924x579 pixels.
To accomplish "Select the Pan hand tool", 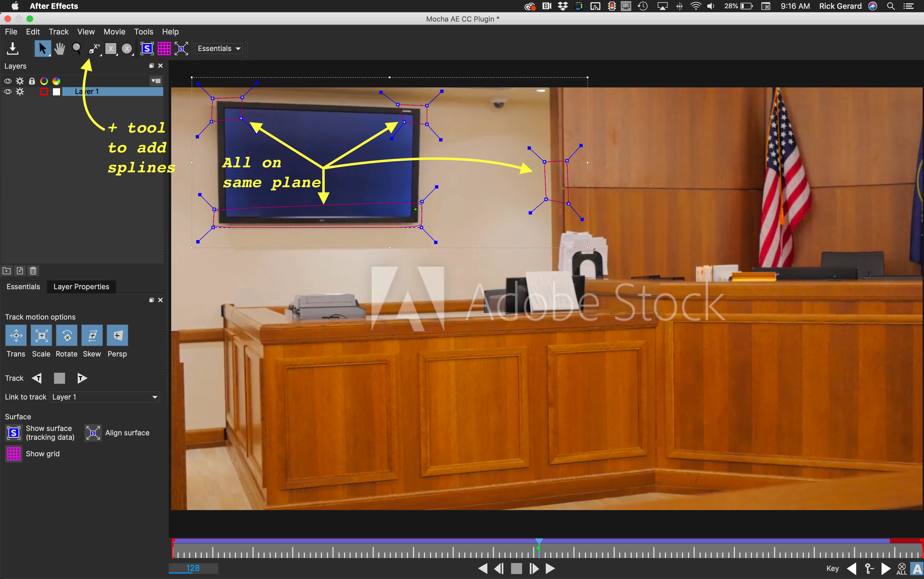I will 59,49.
